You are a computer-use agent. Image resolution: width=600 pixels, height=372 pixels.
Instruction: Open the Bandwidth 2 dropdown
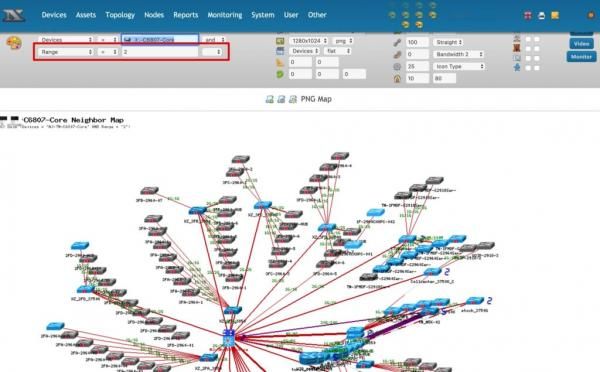click(x=458, y=54)
